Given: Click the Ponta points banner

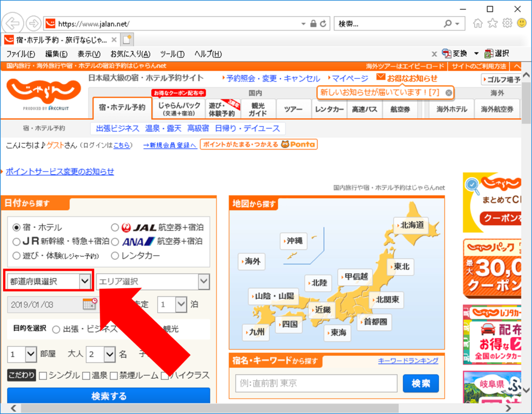Looking at the screenshot, I should (259, 144).
